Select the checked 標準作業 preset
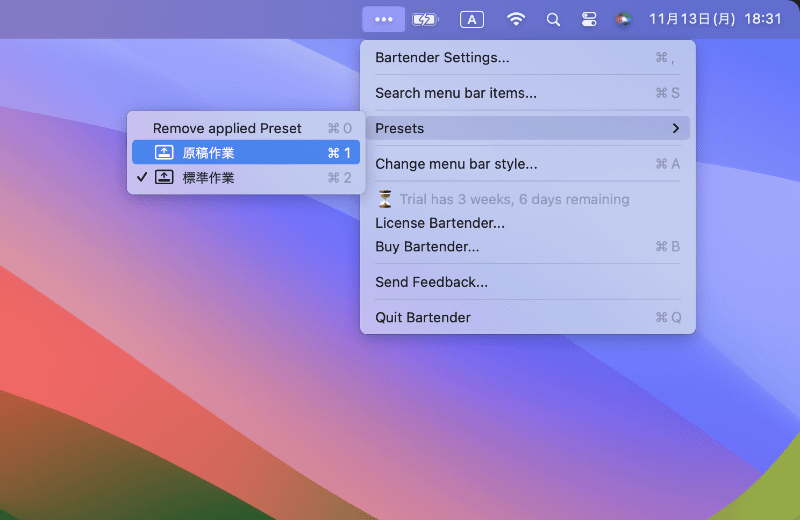The height and width of the screenshot is (520, 800). coord(246,178)
